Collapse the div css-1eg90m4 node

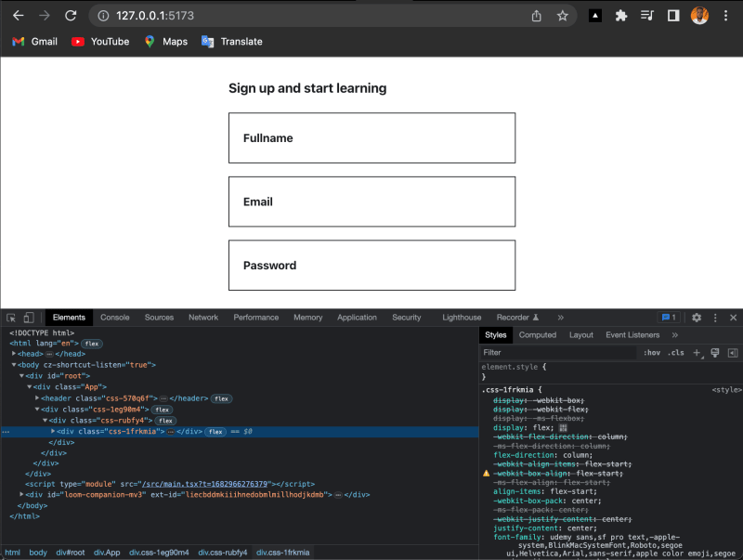tap(37, 409)
